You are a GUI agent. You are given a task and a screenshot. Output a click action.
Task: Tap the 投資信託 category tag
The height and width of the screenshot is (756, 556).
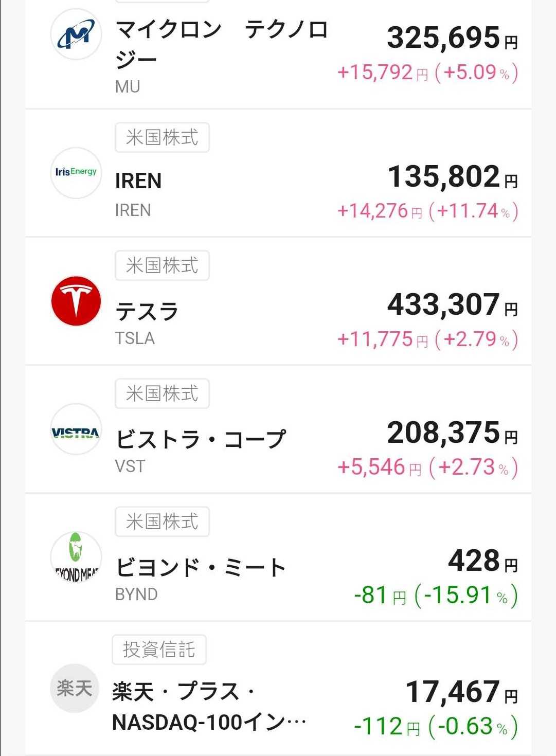point(159,650)
